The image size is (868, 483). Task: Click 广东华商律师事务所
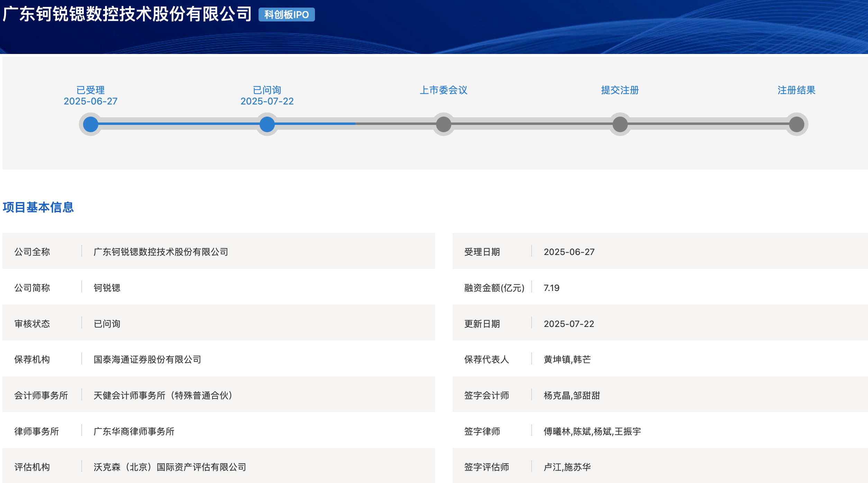point(134,431)
